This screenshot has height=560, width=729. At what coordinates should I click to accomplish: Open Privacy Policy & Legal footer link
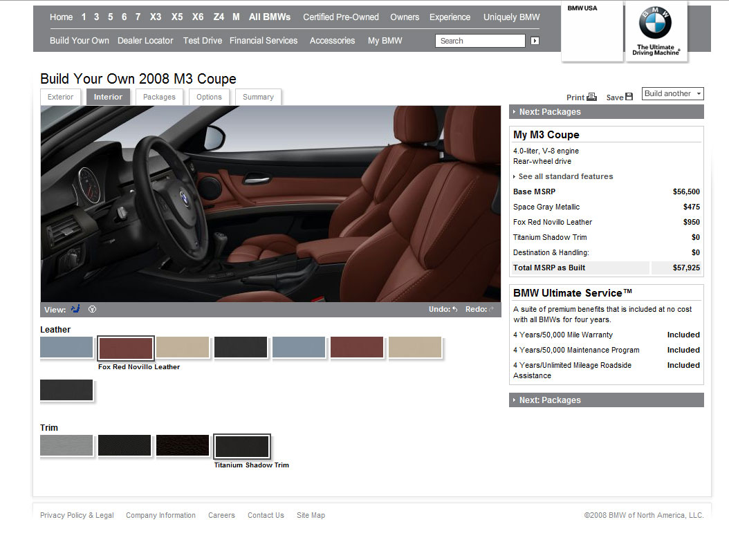[x=77, y=515]
